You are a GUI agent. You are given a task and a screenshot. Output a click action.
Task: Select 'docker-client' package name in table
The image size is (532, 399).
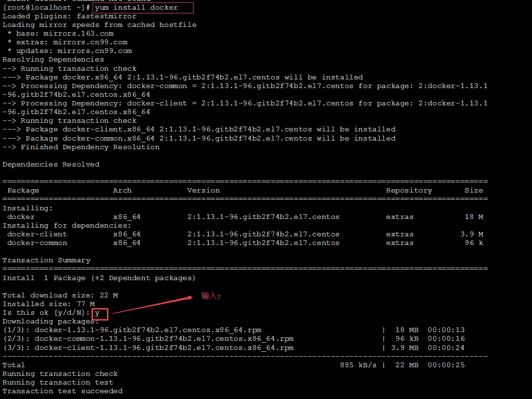pyautogui.click(x=37, y=234)
